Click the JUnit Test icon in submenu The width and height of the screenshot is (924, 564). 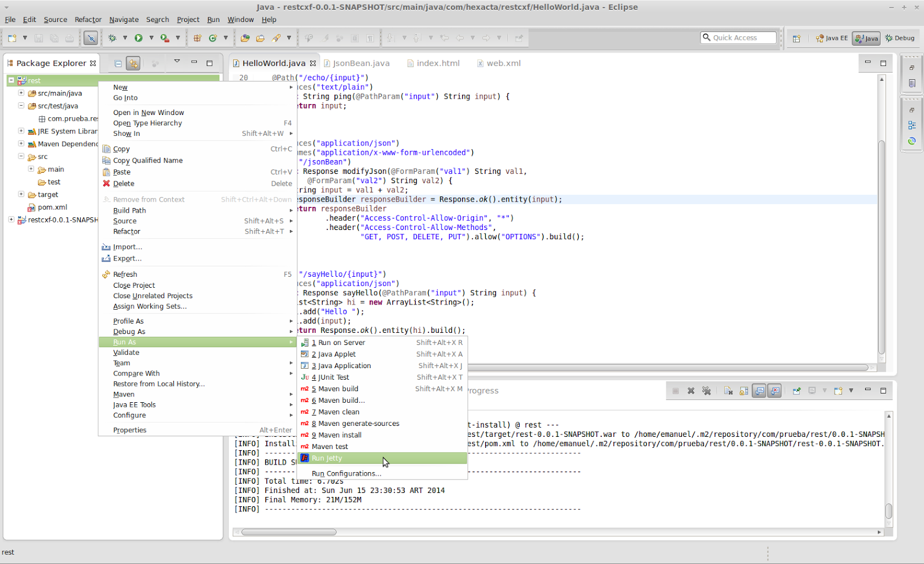[305, 377]
